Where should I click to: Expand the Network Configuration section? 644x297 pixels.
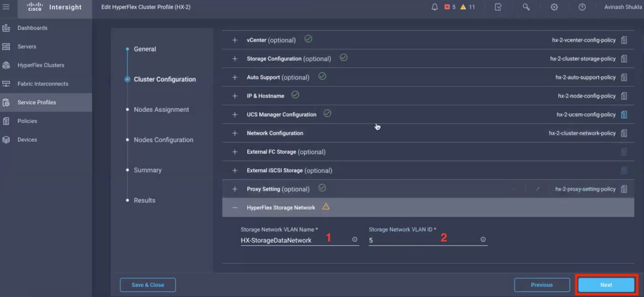(x=235, y=133)
